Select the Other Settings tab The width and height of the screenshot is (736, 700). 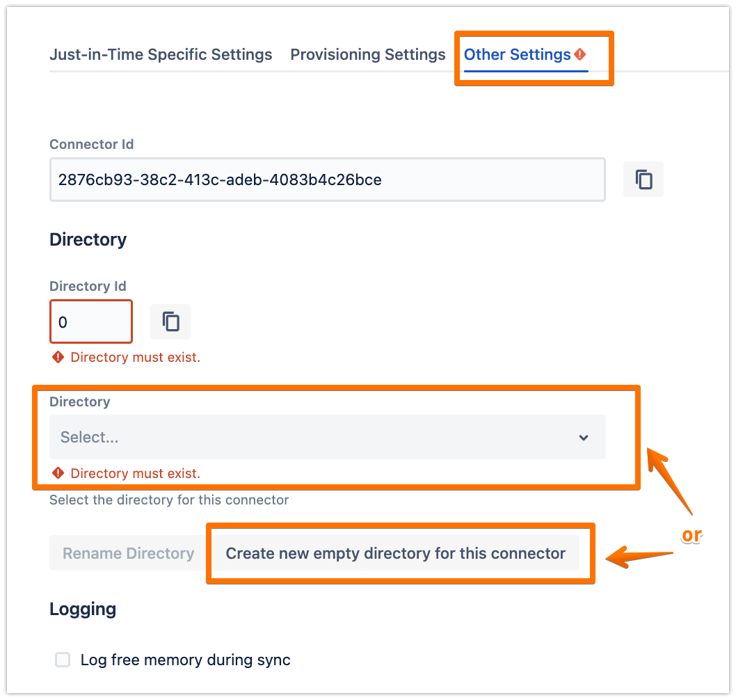517,54
